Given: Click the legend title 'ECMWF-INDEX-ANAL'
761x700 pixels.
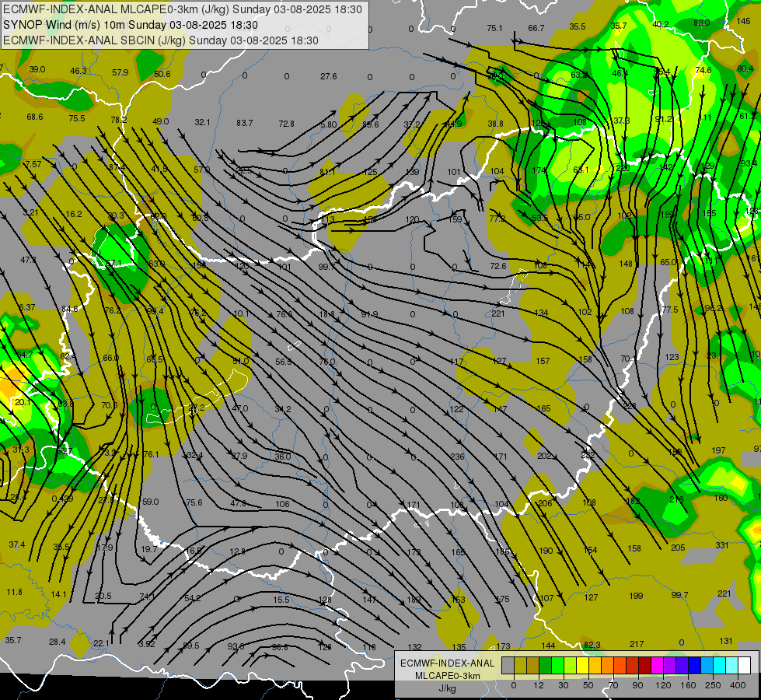Looking at the screenshot, I should (448, 663).
